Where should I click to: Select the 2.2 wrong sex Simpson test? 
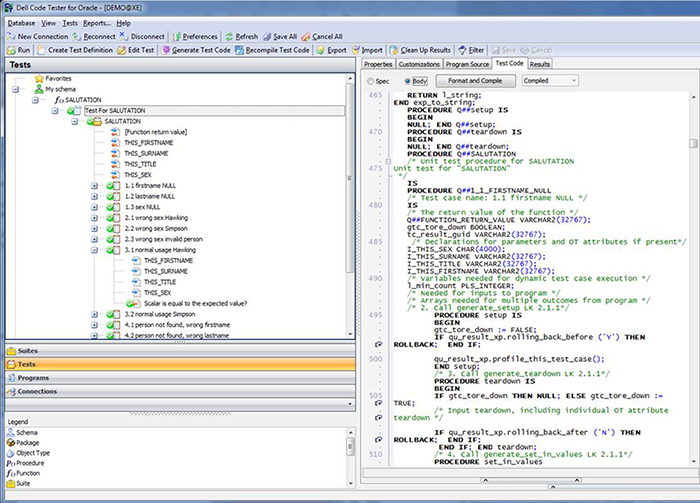[156, 229]
